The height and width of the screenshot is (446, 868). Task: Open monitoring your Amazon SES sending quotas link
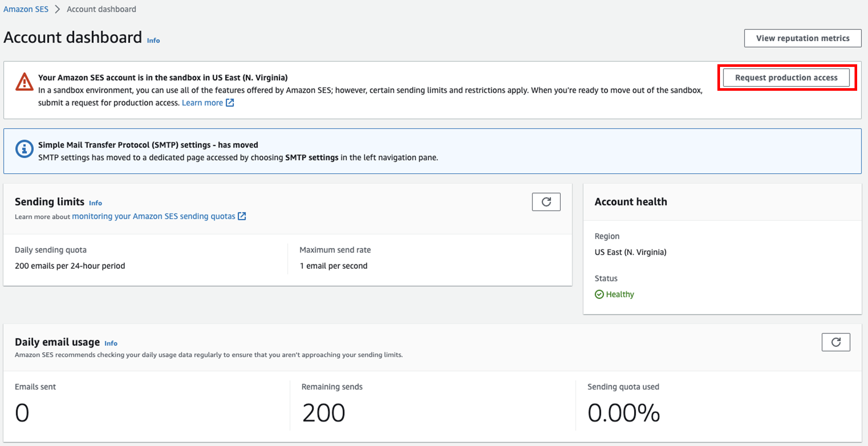click(x=154, y=216)
